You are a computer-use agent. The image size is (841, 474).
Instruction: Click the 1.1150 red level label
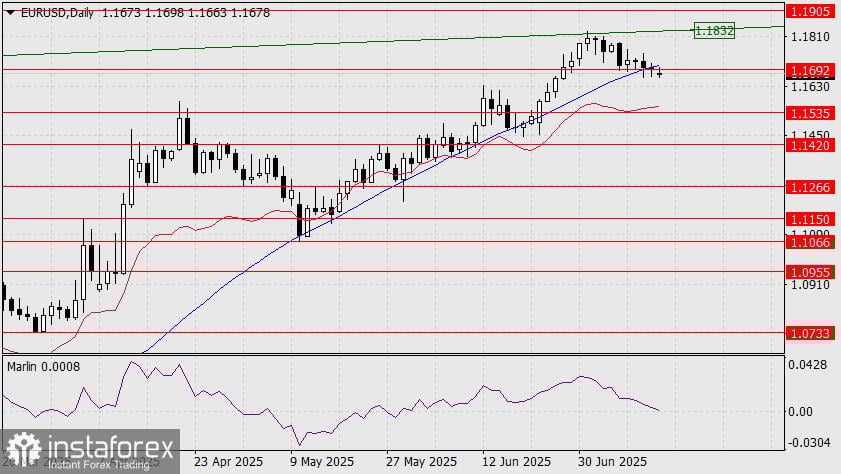810,219
